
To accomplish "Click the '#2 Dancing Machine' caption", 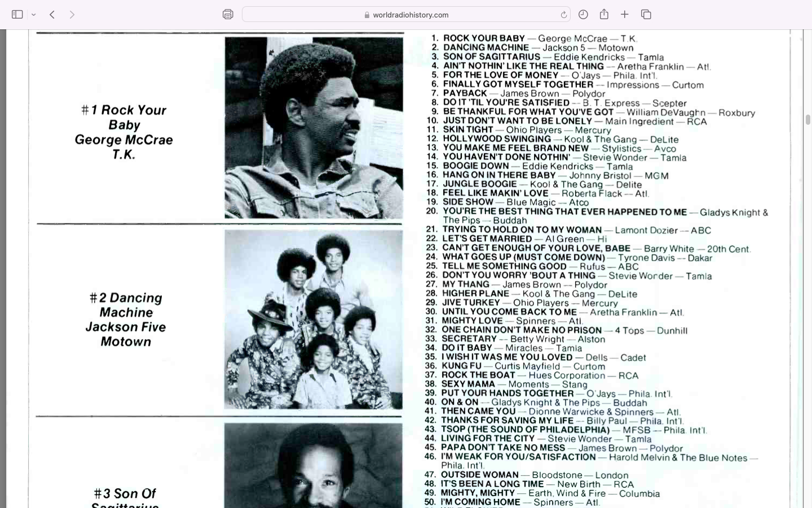I will (126, 319).
